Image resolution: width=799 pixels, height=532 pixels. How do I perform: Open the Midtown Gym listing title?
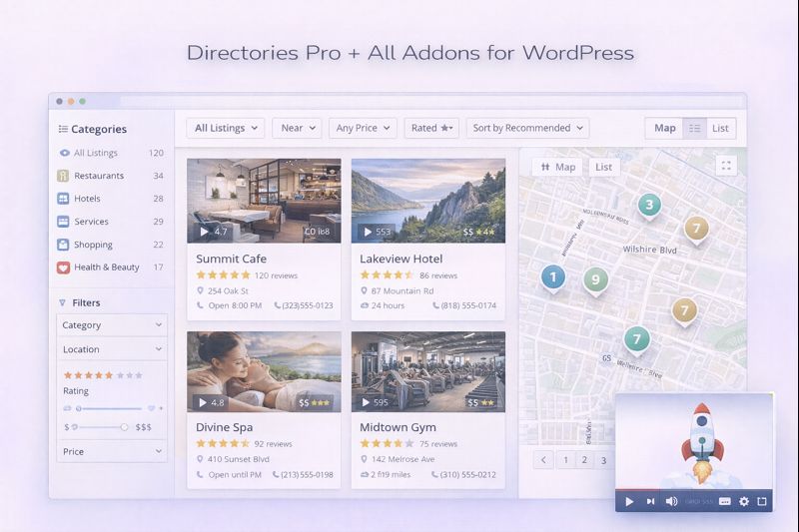(398, 427)
